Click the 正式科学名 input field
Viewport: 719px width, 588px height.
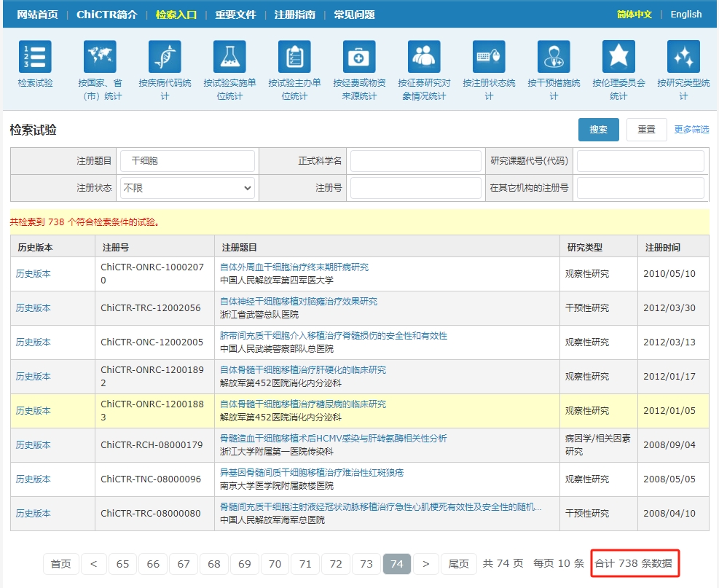415,161
